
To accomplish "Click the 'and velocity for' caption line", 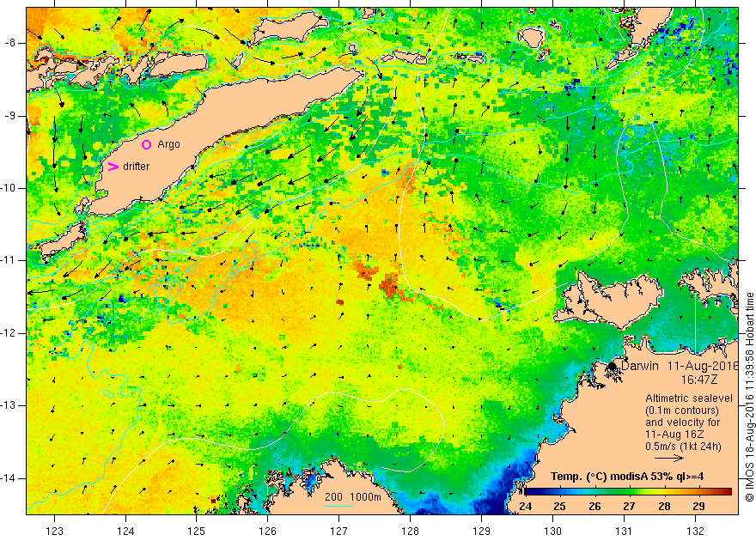I will coord(683,422).
